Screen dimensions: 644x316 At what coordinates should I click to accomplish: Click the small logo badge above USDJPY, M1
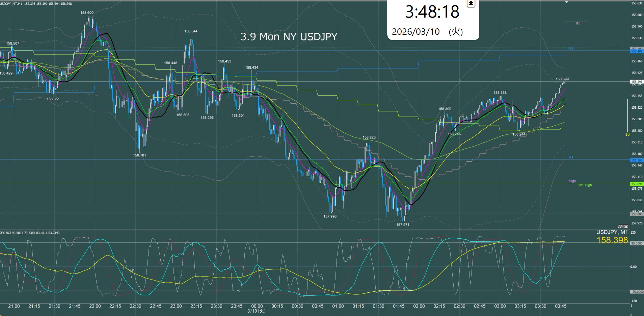(x=623, y=227)
